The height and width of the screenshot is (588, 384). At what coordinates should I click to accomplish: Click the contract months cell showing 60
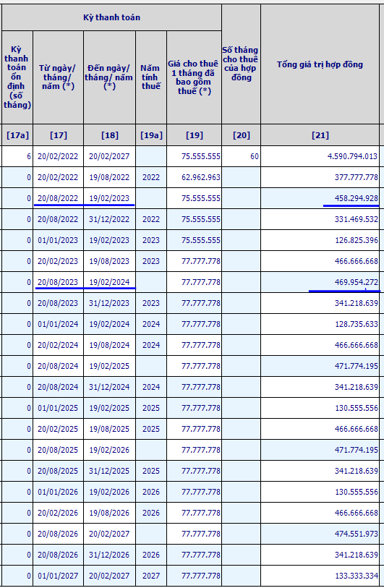point(241,156)
